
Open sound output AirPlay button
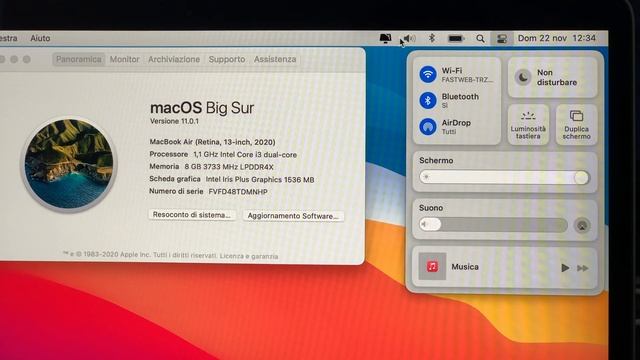tap(582, 225)
